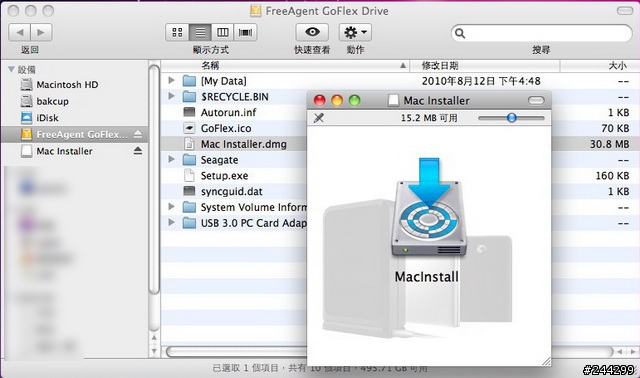
Task: Sort by the date modified column header
Action: pos(484,65)
